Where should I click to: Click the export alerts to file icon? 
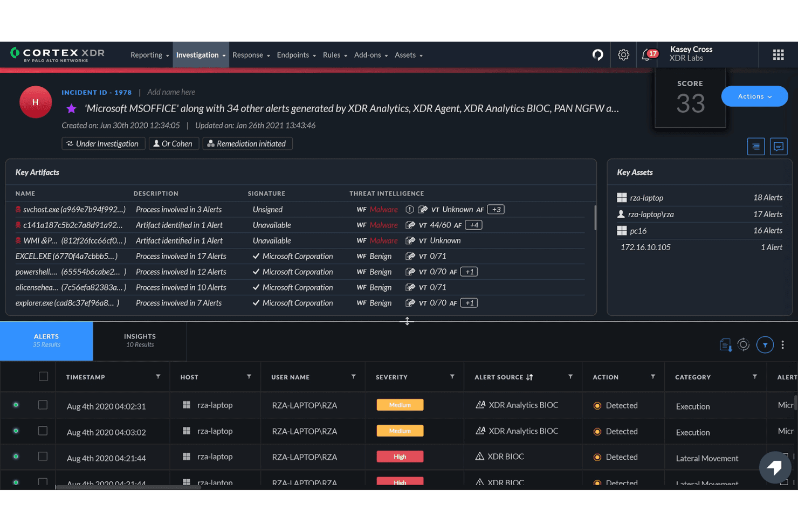[x=725, y=344]
